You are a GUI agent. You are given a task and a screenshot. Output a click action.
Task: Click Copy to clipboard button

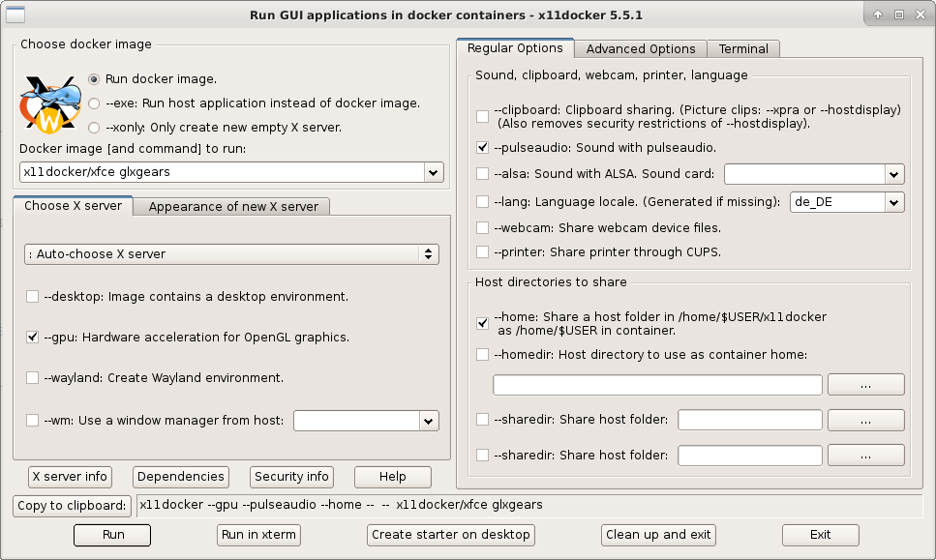tap(72, 506)
